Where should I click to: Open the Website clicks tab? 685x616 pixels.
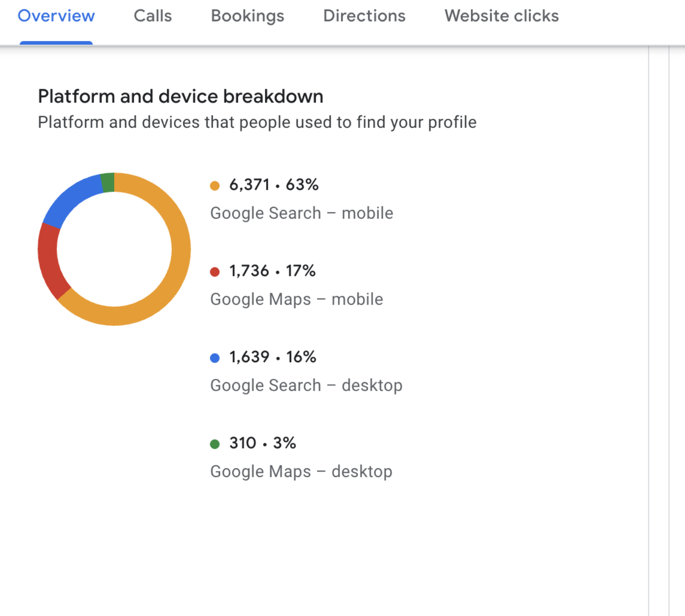pos(502,16)
